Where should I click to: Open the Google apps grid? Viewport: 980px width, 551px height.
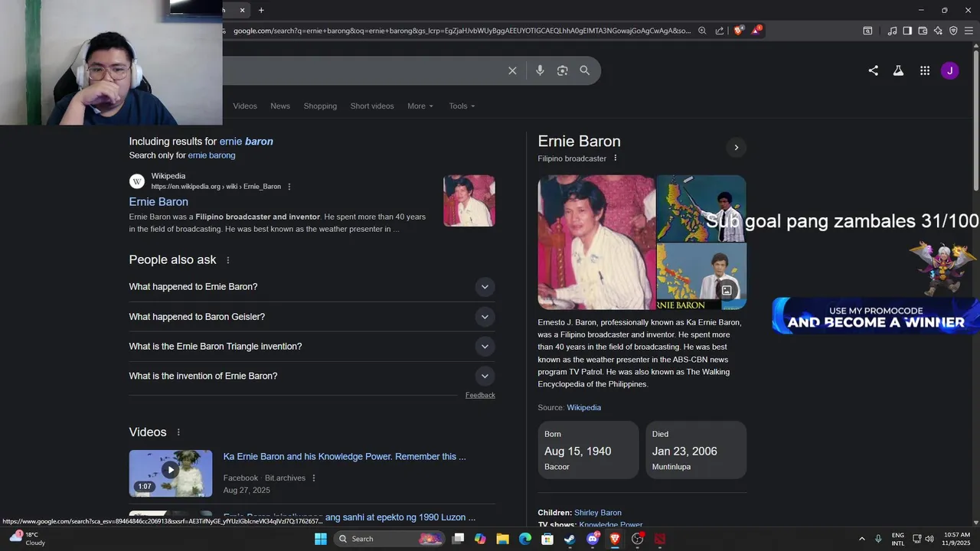[x=925, y=70]
